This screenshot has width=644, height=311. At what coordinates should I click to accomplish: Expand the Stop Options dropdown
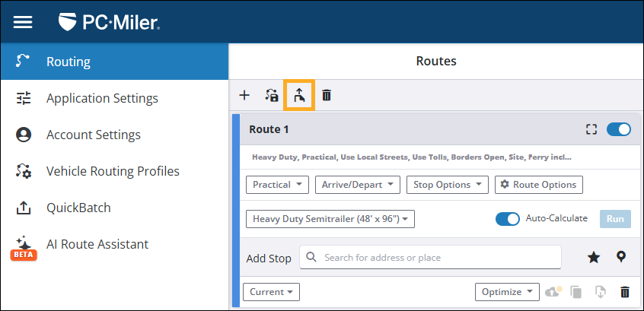[448, 185]
